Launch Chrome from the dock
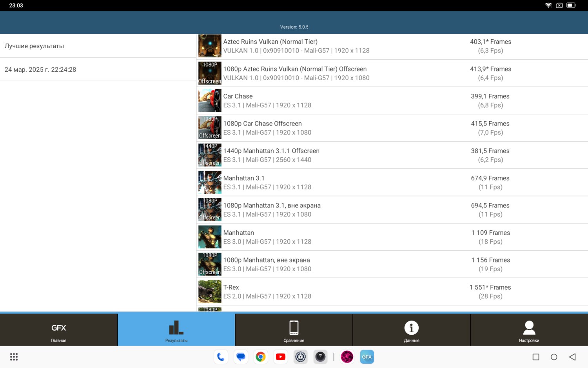This screenshot has width=588, height=368. [261, 357]
